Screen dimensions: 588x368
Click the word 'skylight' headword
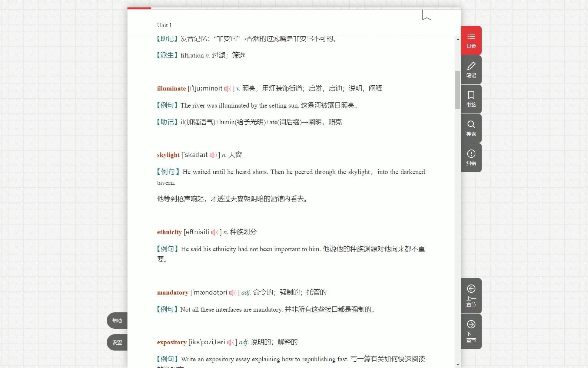coord(168,155)
